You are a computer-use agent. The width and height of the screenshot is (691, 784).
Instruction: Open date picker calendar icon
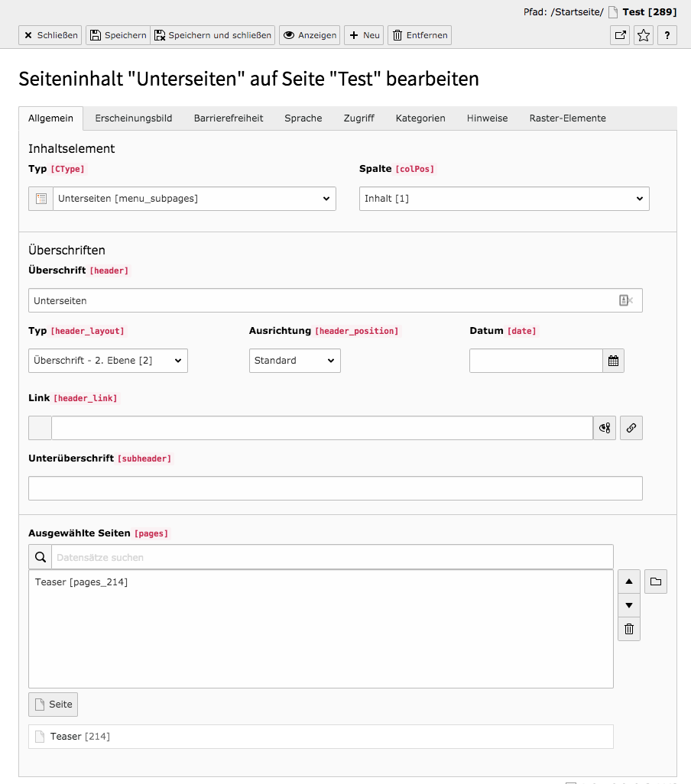point(614,361)
